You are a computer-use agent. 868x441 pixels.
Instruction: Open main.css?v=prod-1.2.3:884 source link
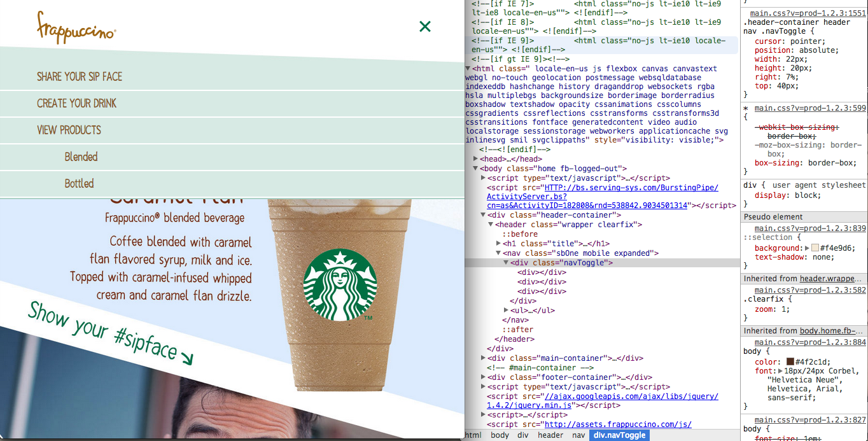click(x=811, y=342)
